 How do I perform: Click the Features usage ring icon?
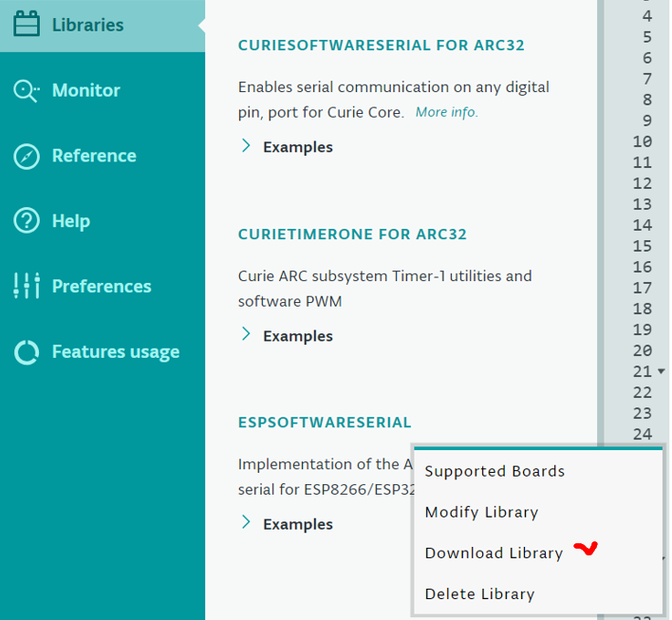coord(27,352)
